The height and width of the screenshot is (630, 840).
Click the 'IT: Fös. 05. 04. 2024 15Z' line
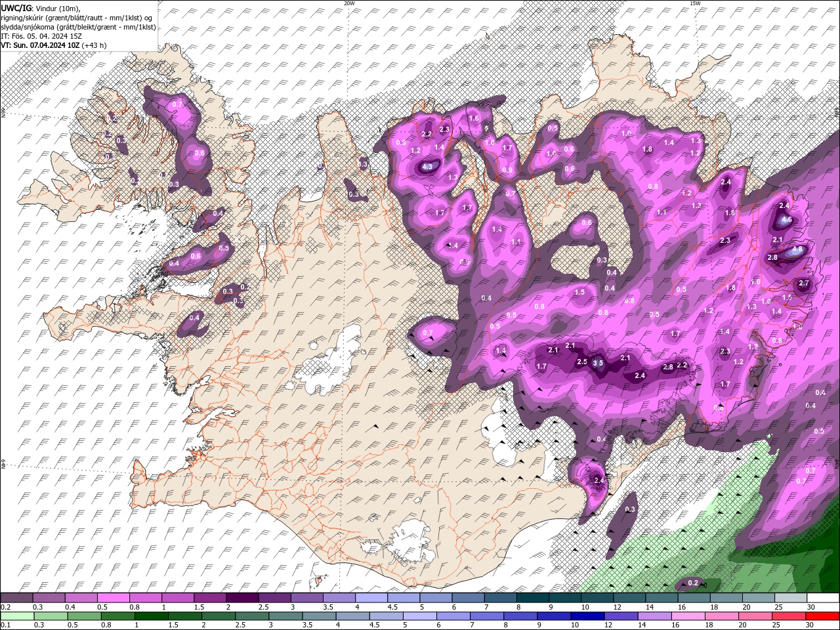pos(41,36)
